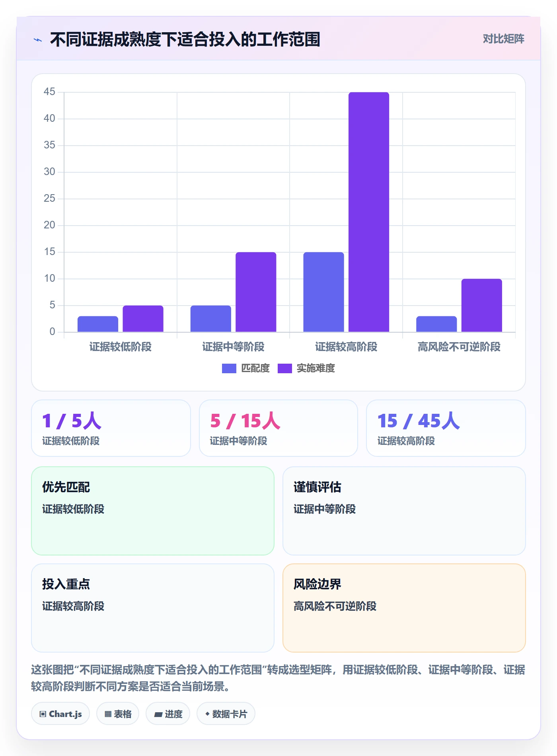Click the Chart.js tag chip
Image resolution: width=557 pixels, height=756 pixels.
coord(60,714)
